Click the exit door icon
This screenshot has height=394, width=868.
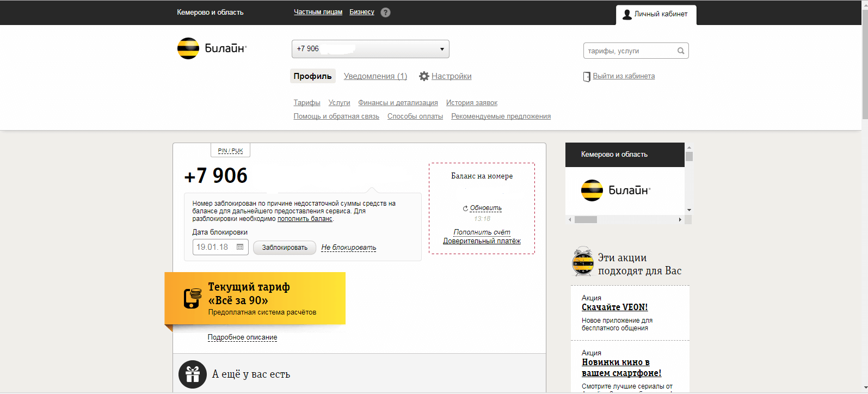point(586,77)
